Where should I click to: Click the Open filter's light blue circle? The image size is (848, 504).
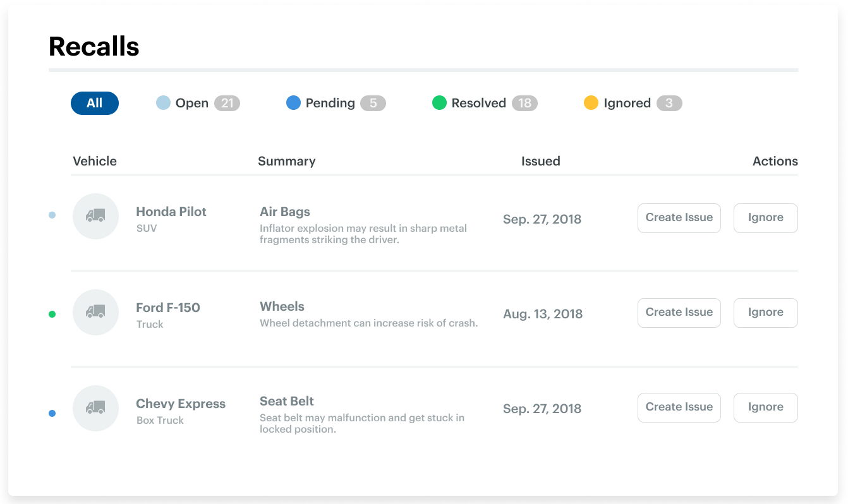[x=163, y=103]
